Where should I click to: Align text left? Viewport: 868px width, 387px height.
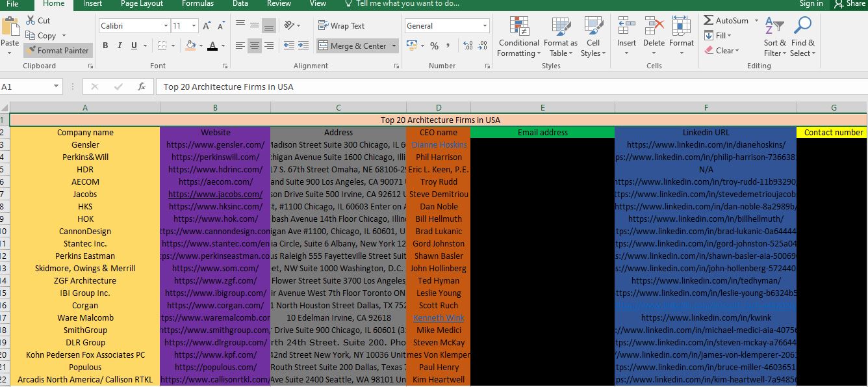[x=240, y=46]
